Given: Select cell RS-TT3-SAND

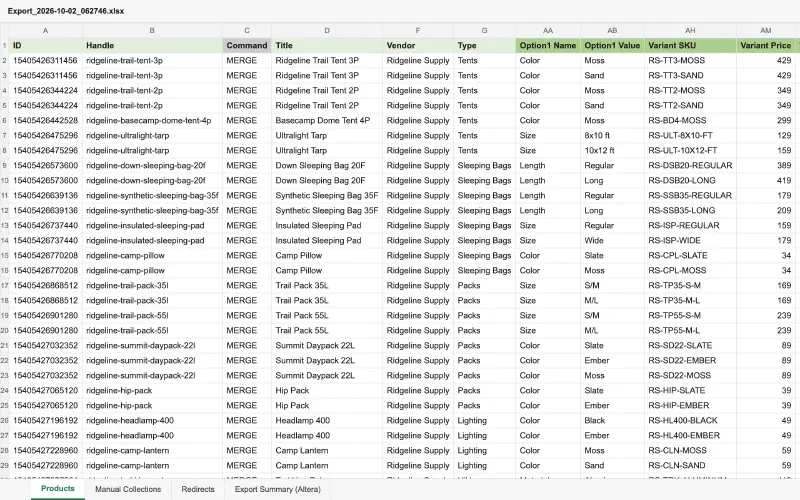Looking at the screenshot, I should point(690,76).
